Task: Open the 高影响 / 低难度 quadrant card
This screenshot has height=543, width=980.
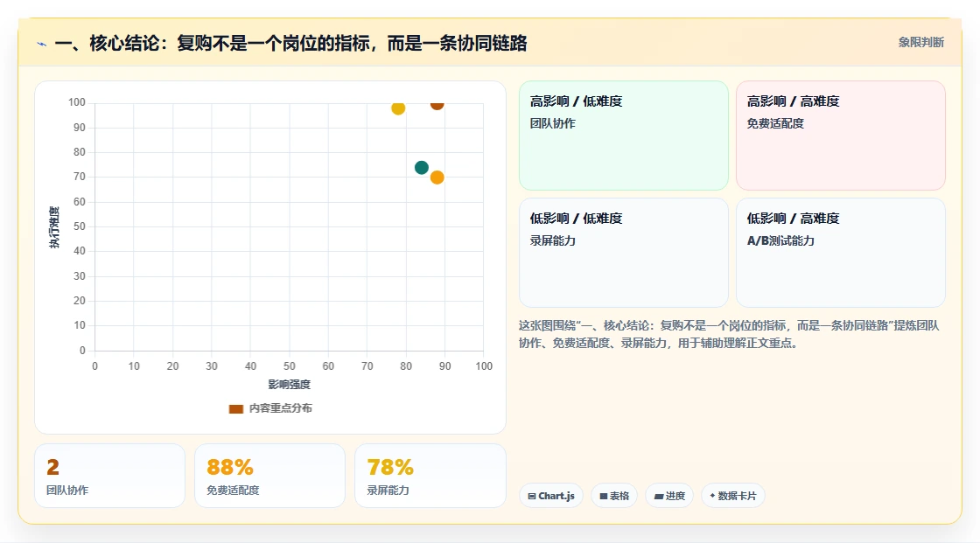Action: [624, 136]
